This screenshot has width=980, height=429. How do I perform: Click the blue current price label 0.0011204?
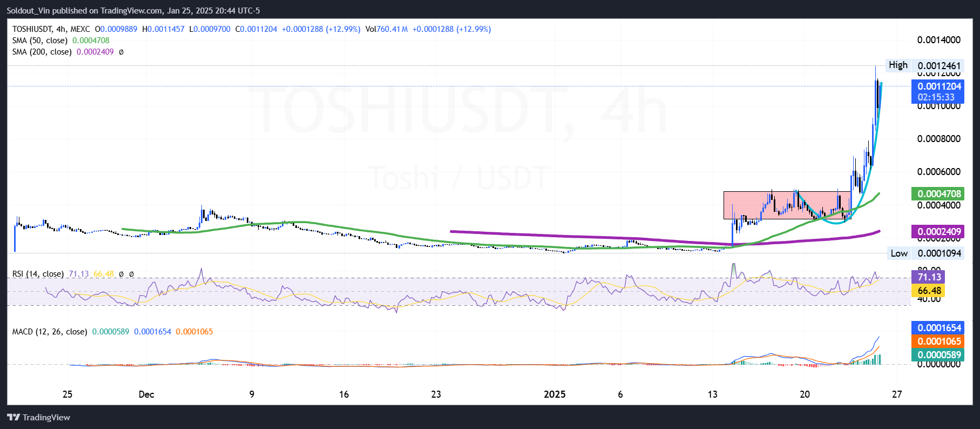[x=939, y=86]
